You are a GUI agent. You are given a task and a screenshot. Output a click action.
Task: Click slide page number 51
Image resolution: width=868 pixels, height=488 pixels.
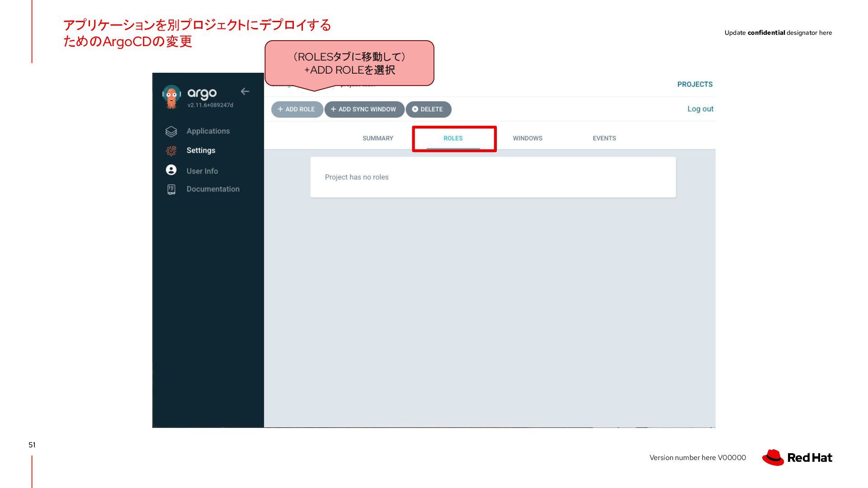32,445
